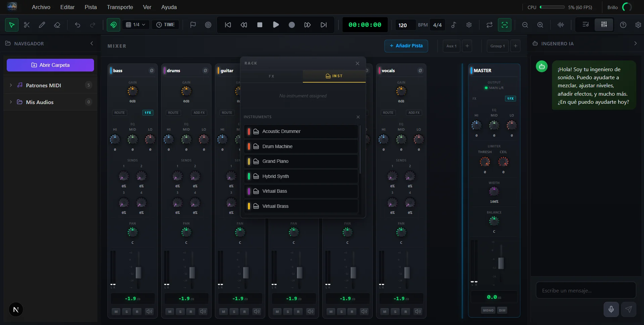Click the Añadir Pista button
Screen dimensions: 644x325
click(x=406, y=46)
